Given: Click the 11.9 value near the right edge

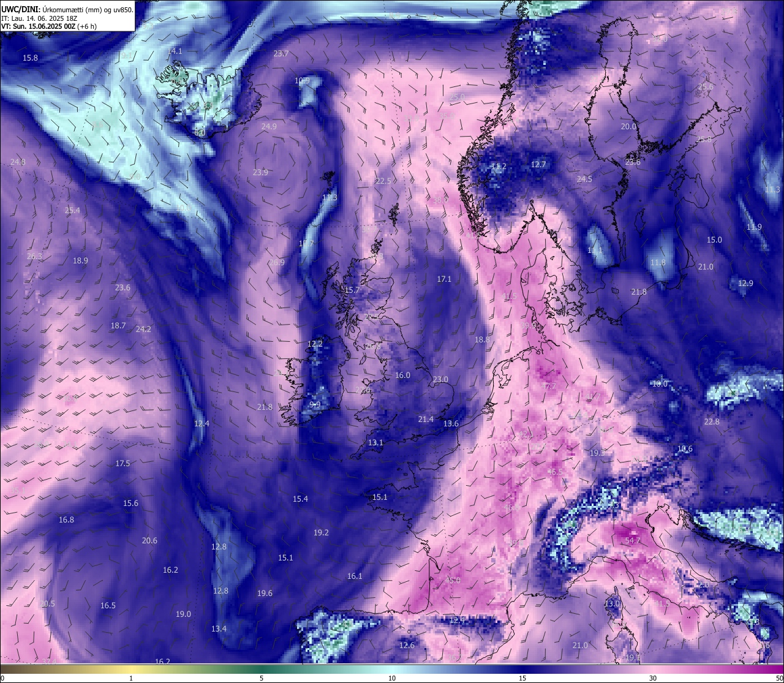Looking at the screenshot, I should pyautogui.click(x=754, y=227).
